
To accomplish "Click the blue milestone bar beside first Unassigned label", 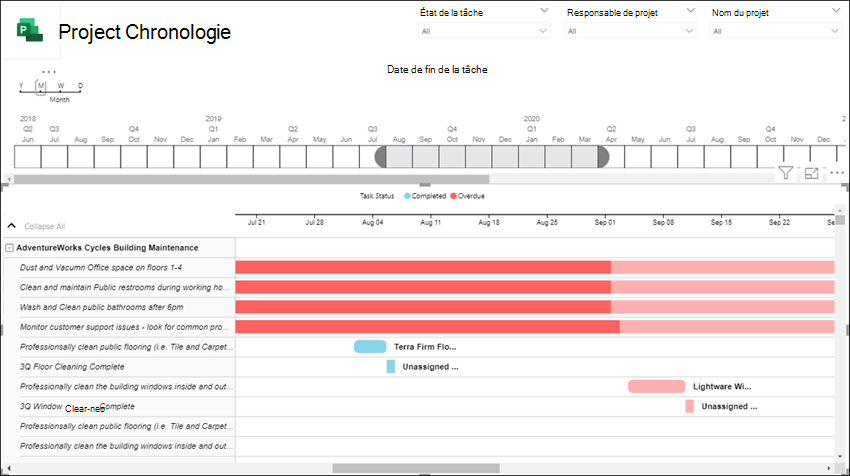I will [x=391, y=366].
